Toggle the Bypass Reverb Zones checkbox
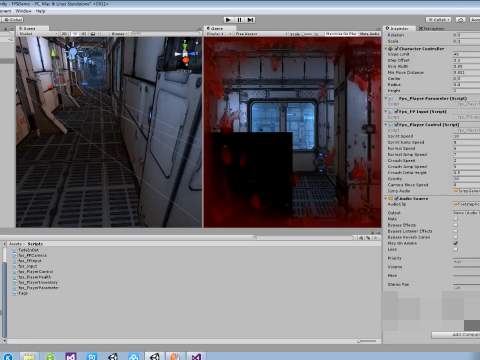The width and height of the screenshot is (480, 360). click(456, 237)
